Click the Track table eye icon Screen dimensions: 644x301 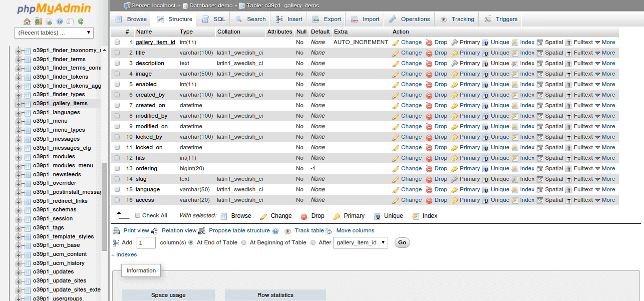click(287, 231)
